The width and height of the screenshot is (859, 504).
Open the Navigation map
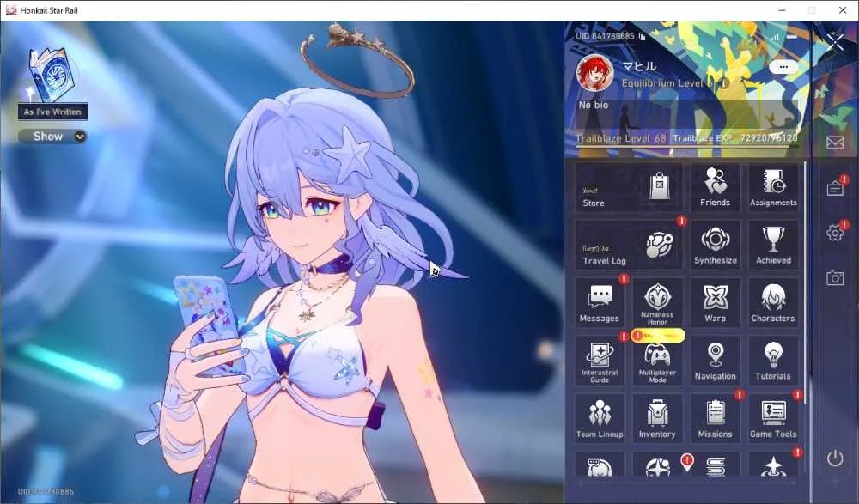coord(715,361)
